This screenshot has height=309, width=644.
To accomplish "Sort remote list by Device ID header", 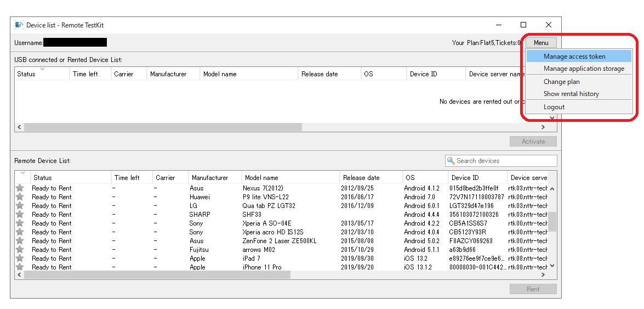I will click(478, 178).
